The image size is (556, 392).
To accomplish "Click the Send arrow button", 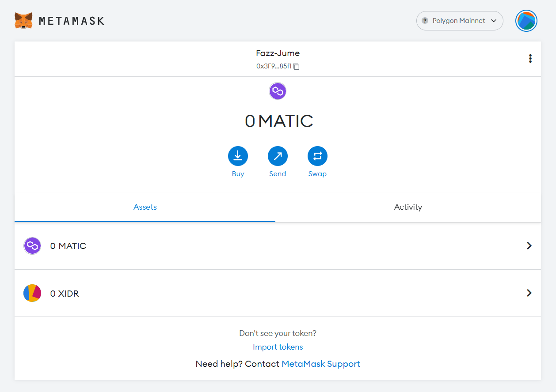I will pos(278,156).
